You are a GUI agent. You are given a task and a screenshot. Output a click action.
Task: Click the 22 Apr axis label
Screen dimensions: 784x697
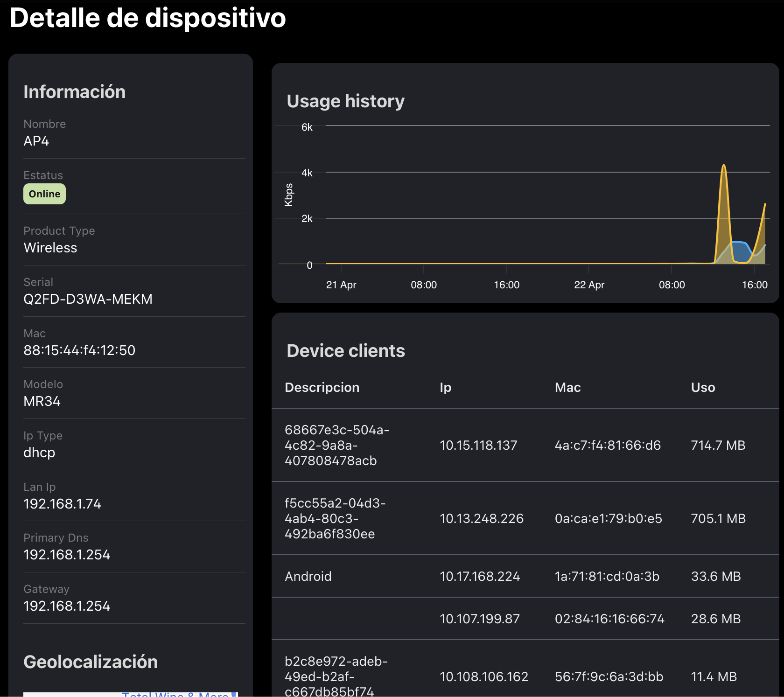point(589,285)
